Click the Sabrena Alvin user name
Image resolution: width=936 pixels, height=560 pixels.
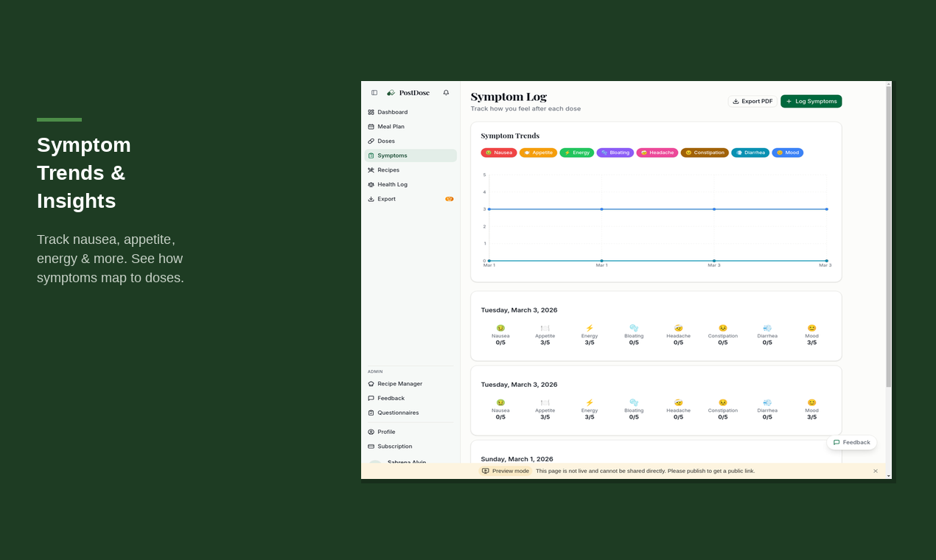click(407, 462)
